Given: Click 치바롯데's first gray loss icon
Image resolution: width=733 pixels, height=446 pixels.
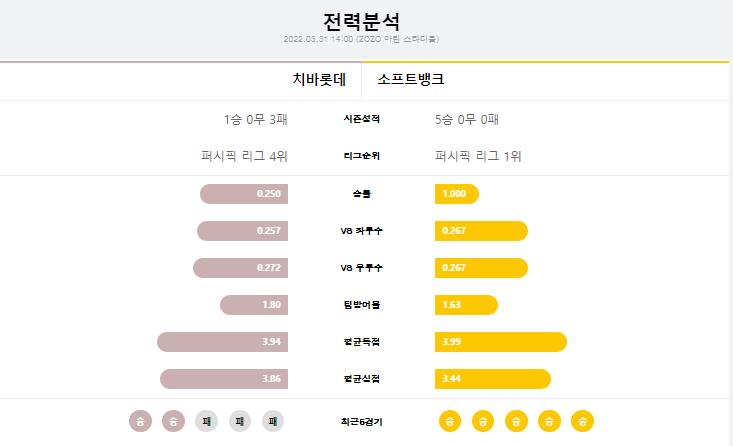Looking at the screenshot, I should click(207, 421).
